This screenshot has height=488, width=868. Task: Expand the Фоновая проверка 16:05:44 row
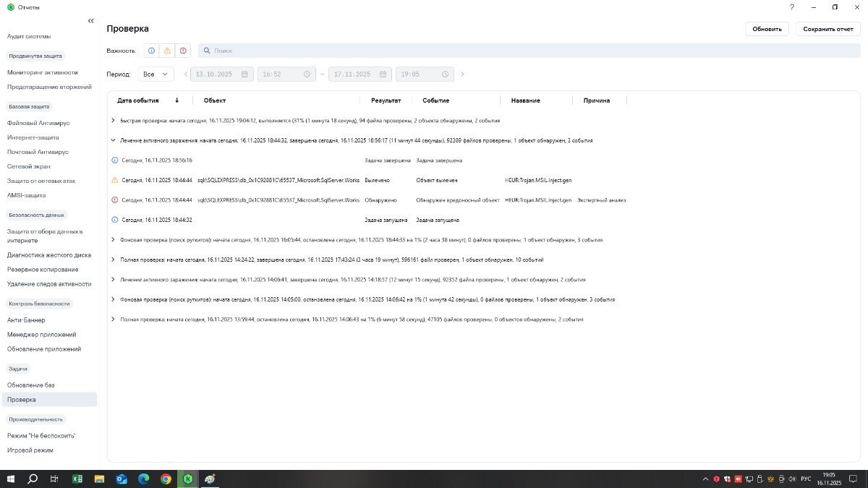pyautogui.click(x=113, y=239)
